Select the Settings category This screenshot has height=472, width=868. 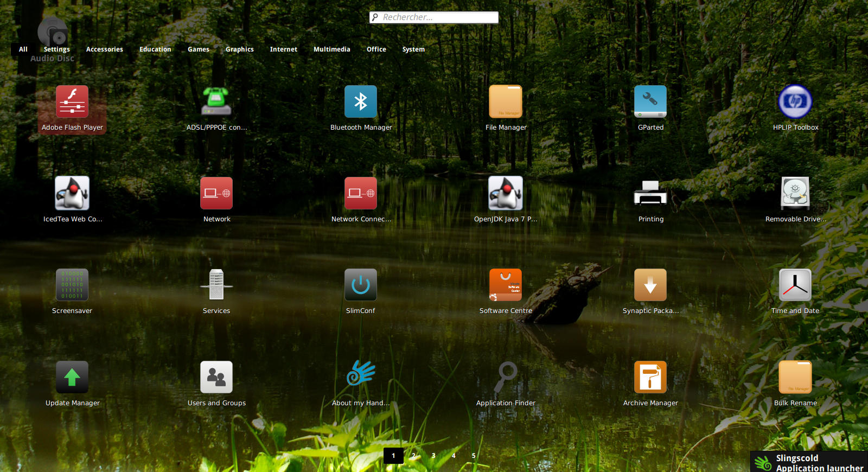click(x=57, y=49)
